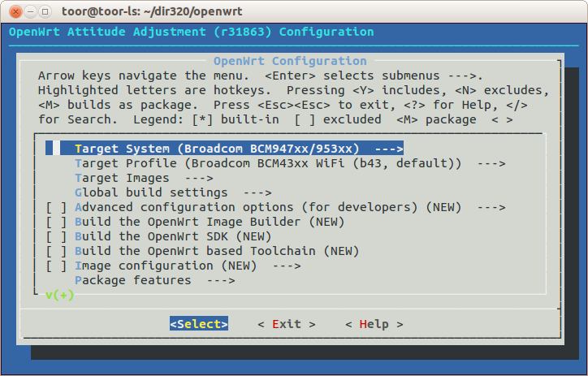Click the arrow after Advanced configuration options

[x=491, y=207]
